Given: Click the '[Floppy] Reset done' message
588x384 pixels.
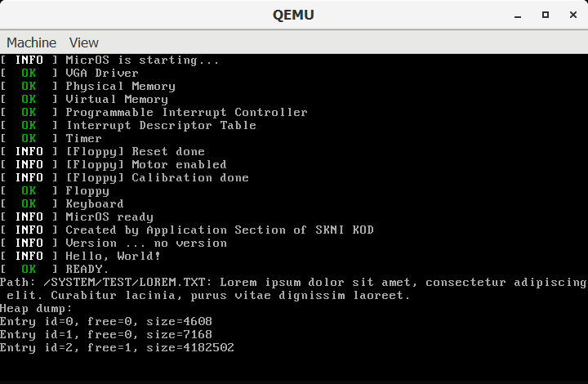Looking at the screenshot, I should [x=135, y=151].
